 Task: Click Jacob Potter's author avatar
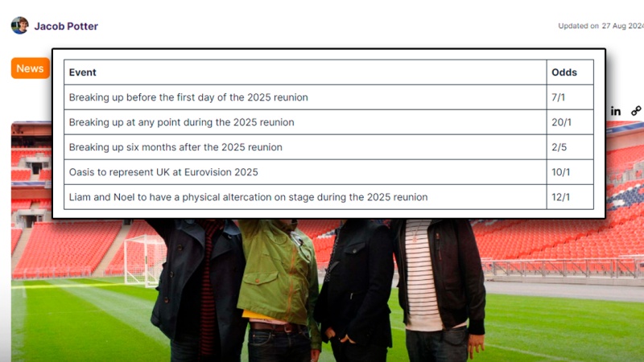tap(19, 26)
